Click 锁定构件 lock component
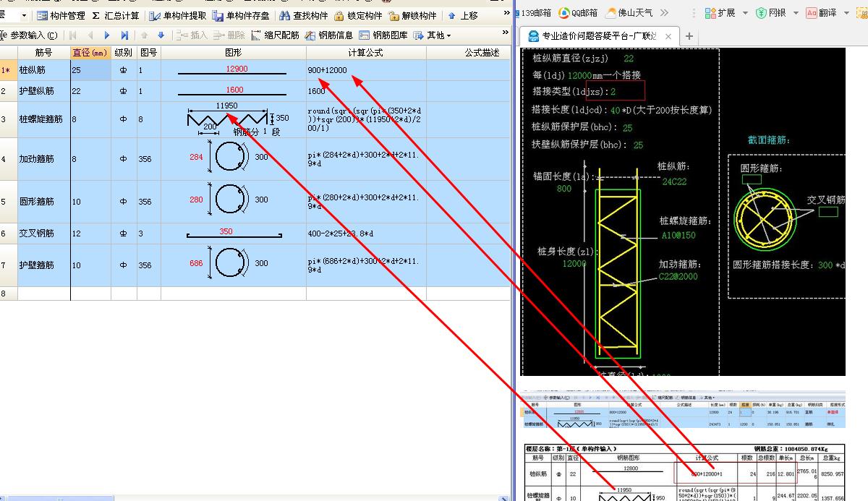 coord(358,15)
